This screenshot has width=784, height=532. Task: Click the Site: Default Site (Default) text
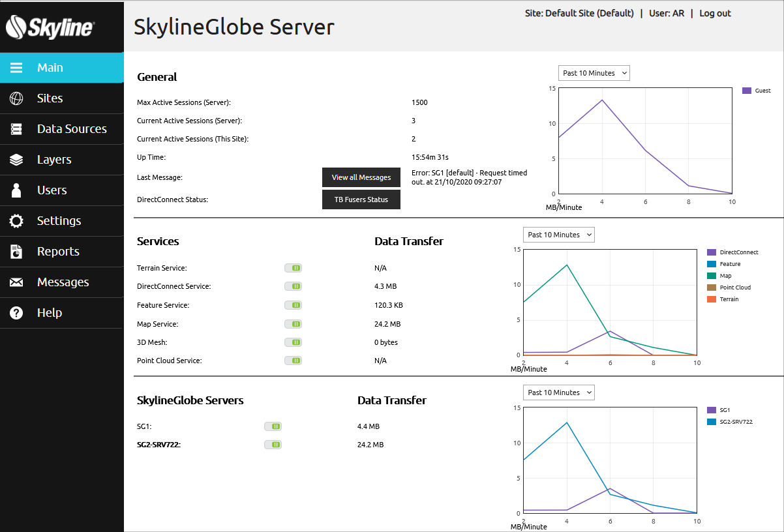click(579, 13)
